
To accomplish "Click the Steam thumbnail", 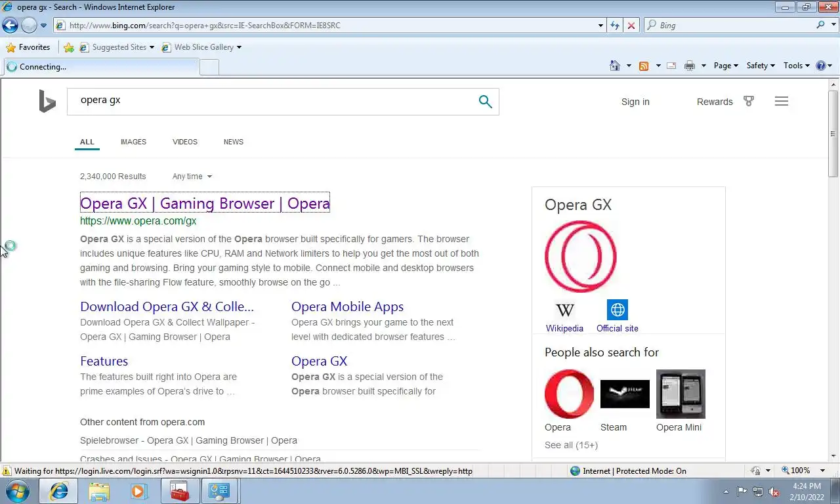I will [625, 394].
